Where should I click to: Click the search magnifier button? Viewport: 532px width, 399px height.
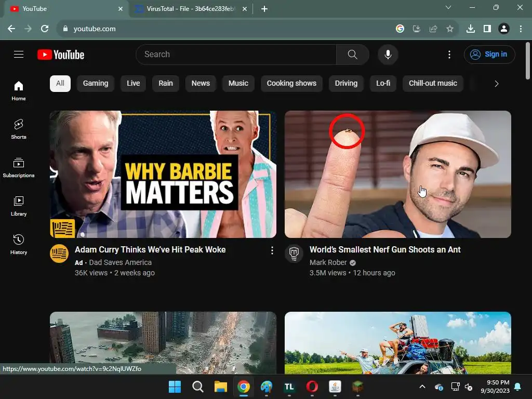coord(353,54)
